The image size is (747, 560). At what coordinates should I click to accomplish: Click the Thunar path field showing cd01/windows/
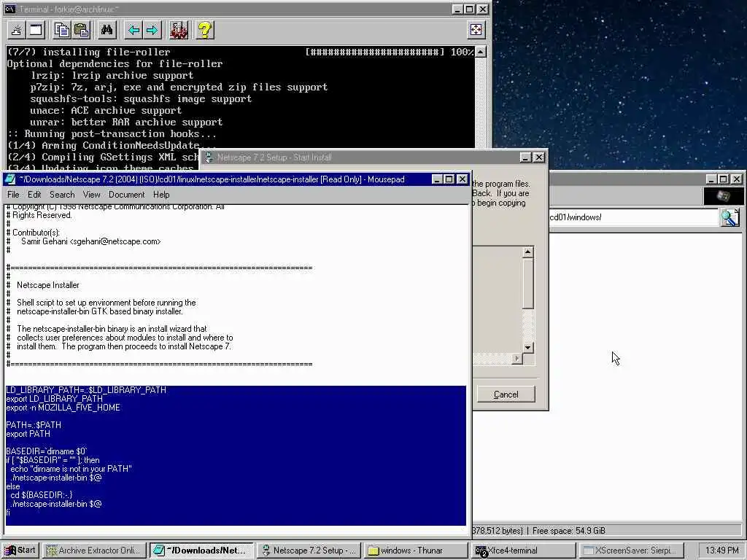[x=634, y=217]
